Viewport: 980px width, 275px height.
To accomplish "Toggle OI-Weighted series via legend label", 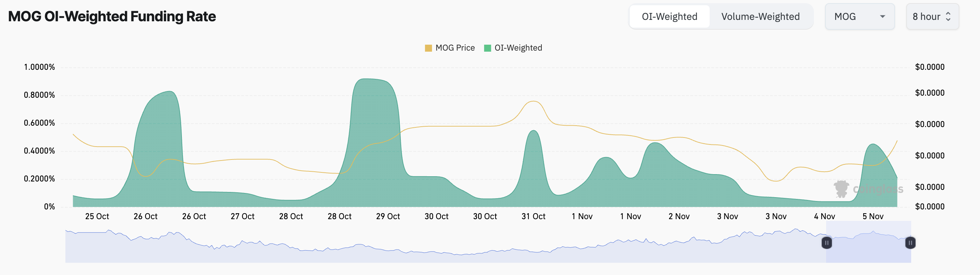I will point(518,48).
